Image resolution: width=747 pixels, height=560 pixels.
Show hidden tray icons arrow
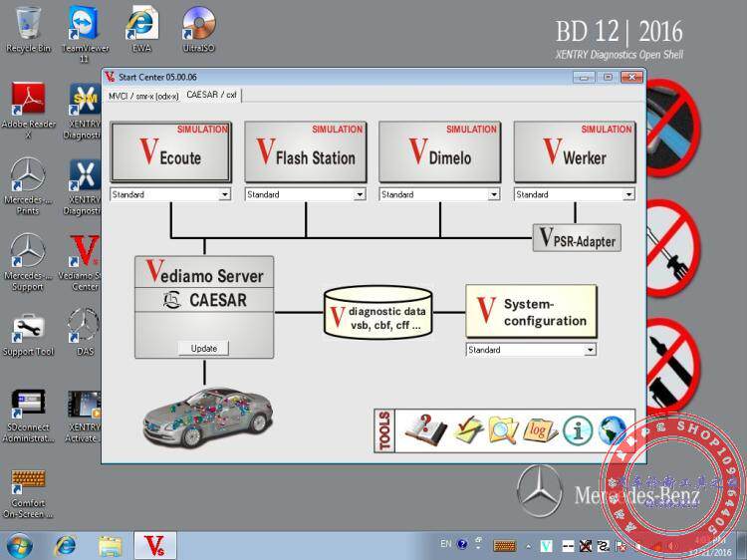point(528,546)
